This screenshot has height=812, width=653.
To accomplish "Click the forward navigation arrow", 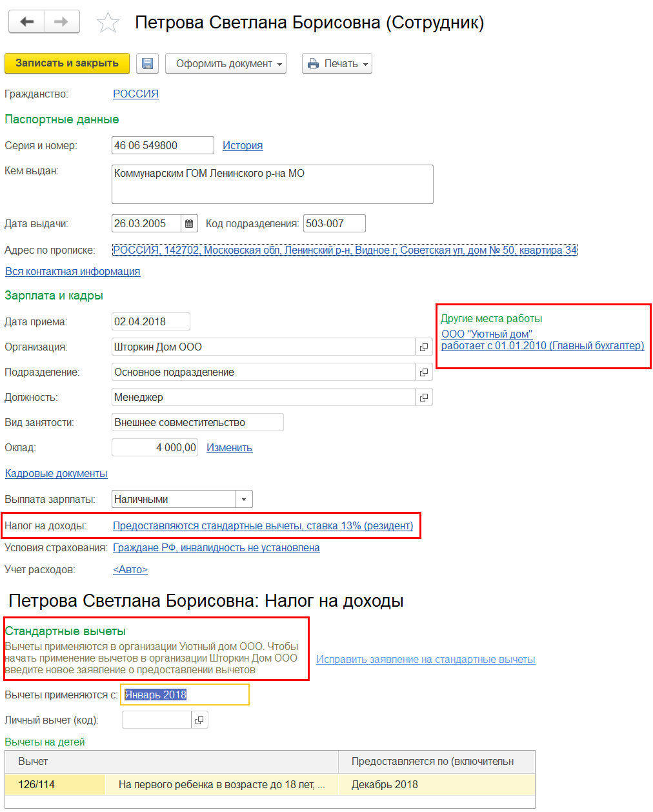I will [62, 22].
